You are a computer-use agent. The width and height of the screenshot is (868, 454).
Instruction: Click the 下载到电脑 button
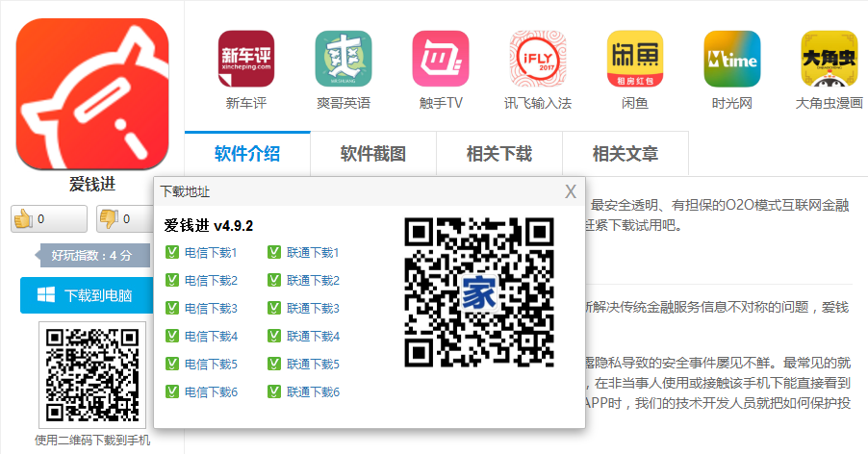87,295
